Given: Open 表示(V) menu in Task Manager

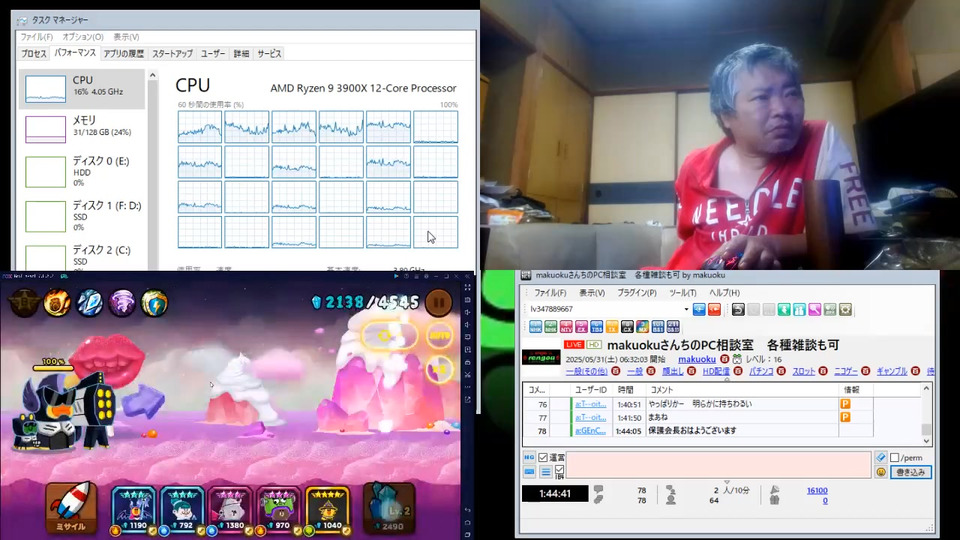Looking at the screenshot, I should (126, 37).
